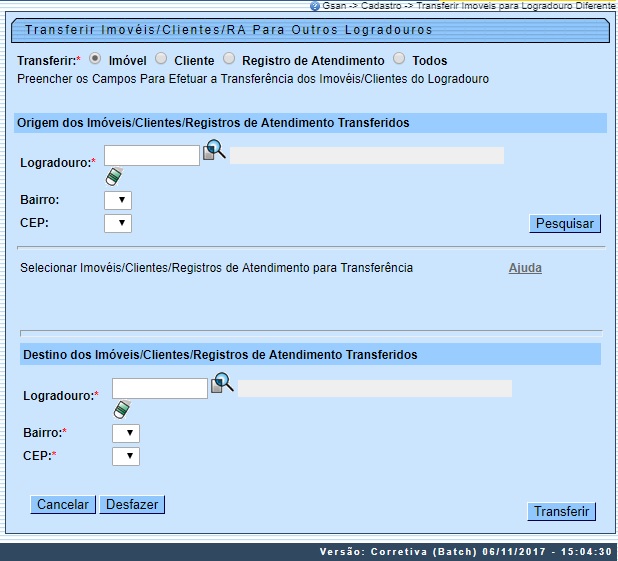The image size is (618, 561).
Task: Clear the origin Logradouro with the eraser icon
Action: (114, 176)
